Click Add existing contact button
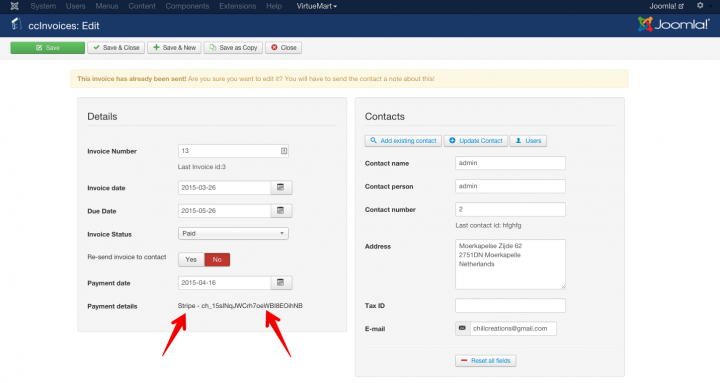This screenshot has height=383, width=720. (403, 141)
